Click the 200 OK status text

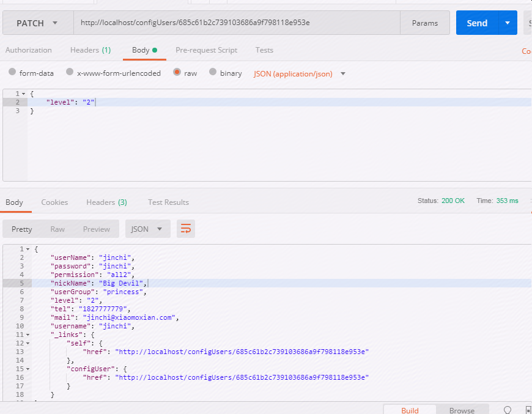pyautogui.click(x=453, y=201)
